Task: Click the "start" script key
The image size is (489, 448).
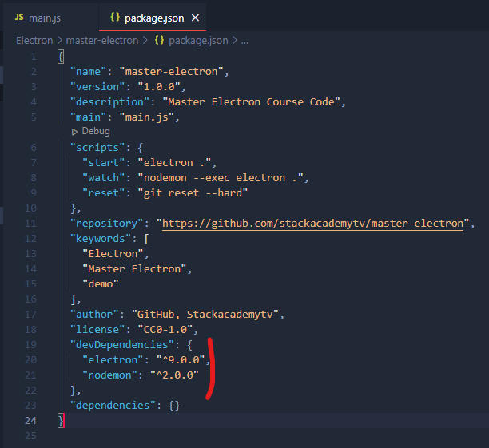Action: click(104, 163)
